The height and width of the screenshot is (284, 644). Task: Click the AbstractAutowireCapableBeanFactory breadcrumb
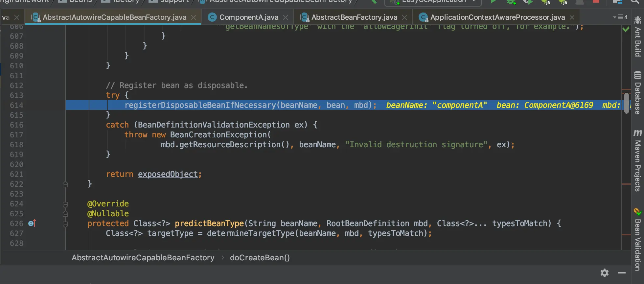tap(143, 258)
